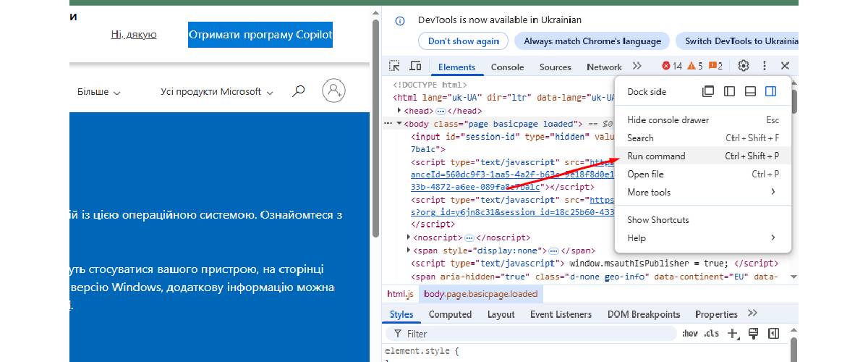Image resolution: width=868 pixels, height=362 pixels.
Task: Dock DevTools to the right
Action: 771,91
